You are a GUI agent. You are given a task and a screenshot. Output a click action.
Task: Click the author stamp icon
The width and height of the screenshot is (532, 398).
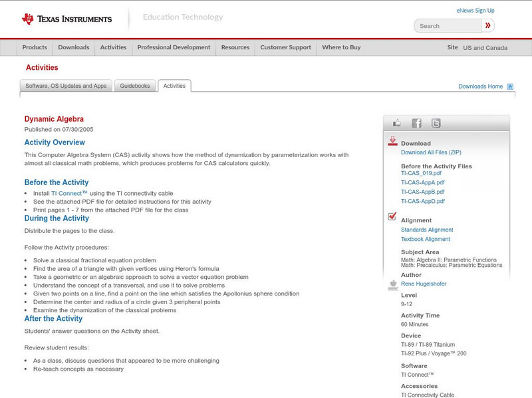click(393, 286)
